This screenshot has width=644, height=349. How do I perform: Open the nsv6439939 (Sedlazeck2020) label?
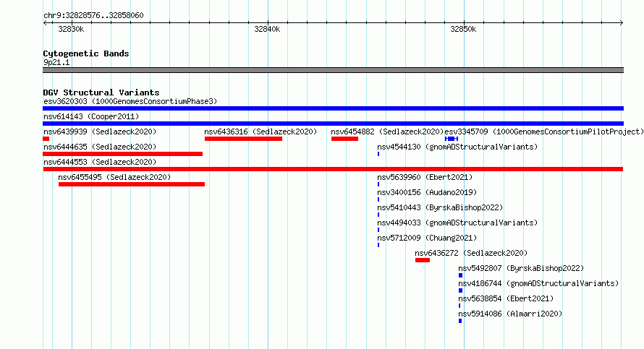coord(100,132)
